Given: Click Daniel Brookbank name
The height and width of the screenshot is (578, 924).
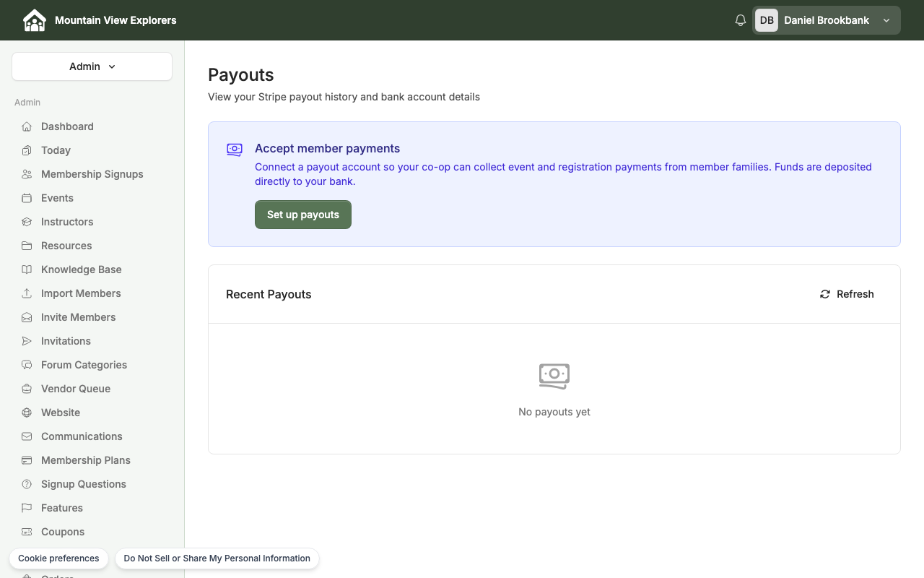Looking at the screenshot, I should coord(827,20).
